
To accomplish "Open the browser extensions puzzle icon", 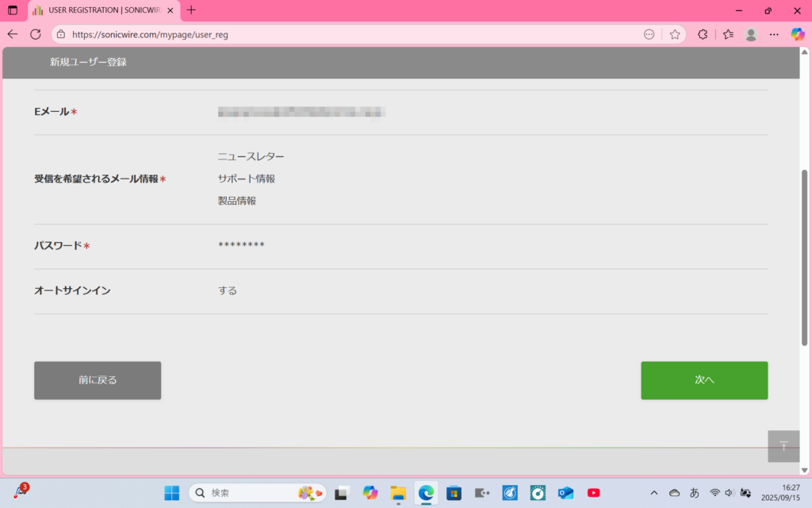I will [x=703, y=34].
